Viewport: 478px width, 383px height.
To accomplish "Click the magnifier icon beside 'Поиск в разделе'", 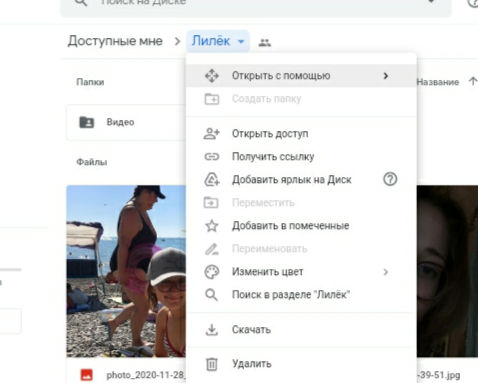I will [211, 295].
